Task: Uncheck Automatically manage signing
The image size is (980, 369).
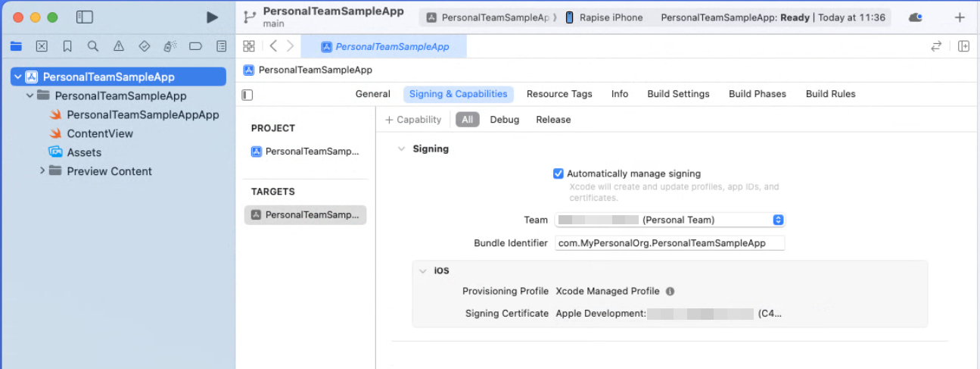Action: (558, 174)
